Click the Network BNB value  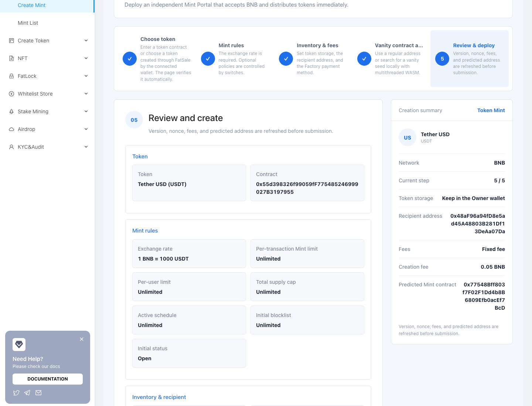point(499,163)
